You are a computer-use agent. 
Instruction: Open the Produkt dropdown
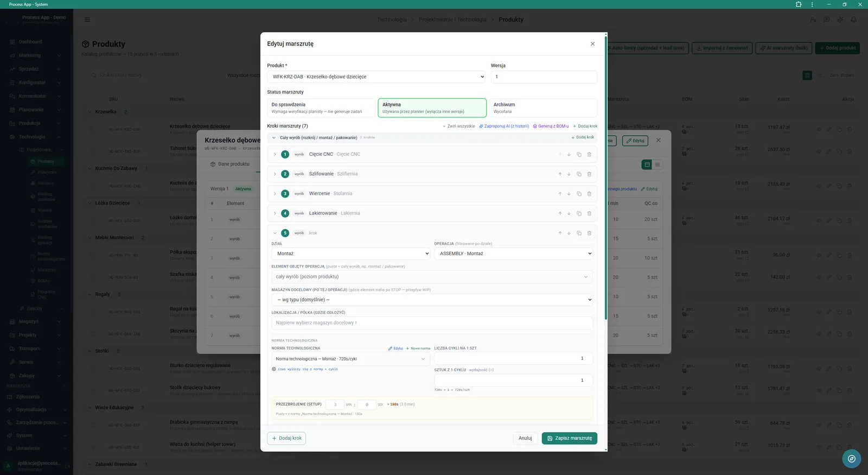[x=376, y=77]
